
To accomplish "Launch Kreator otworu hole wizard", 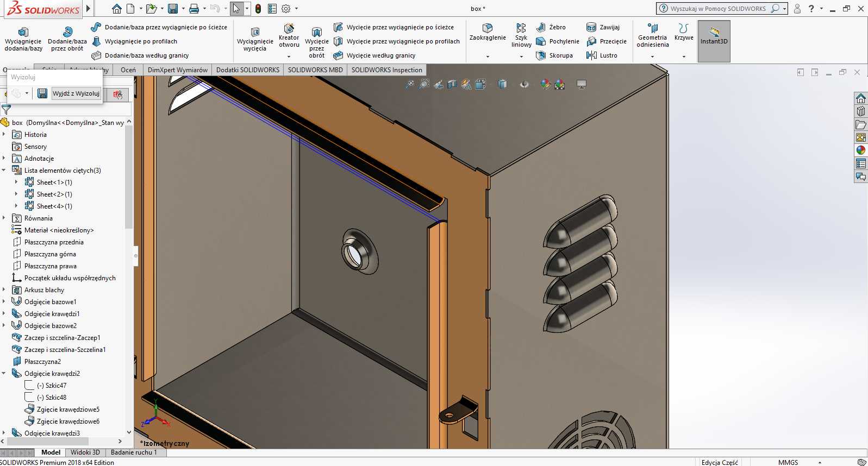I will (289, 35).
